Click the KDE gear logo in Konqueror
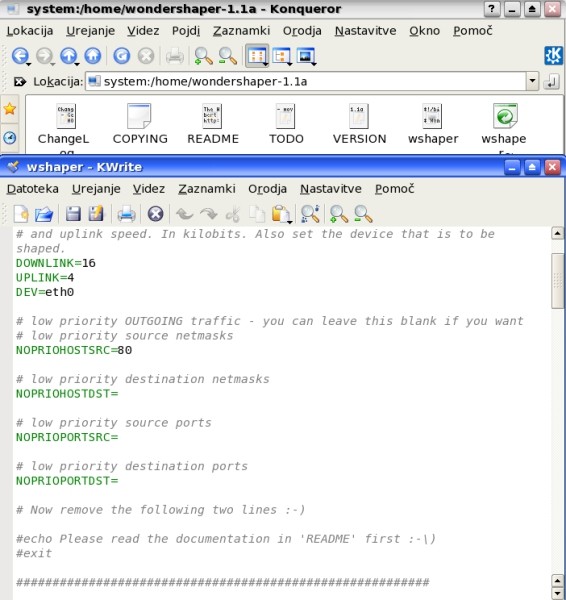This screenshot has width=566, height=600. 554,55
